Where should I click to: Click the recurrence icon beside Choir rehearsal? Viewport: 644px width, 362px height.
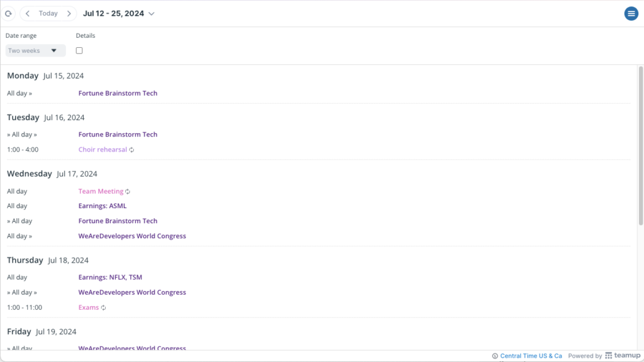131,150
